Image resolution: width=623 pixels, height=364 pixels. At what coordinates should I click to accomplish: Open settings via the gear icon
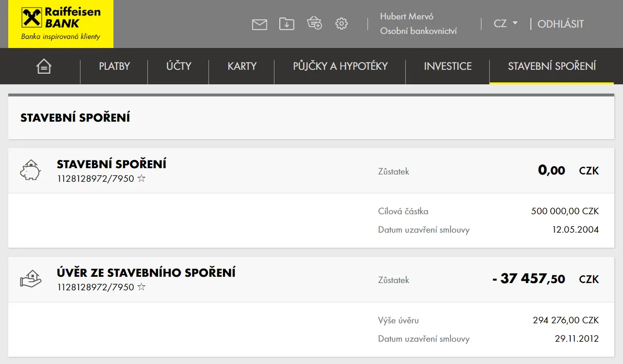pos(342,23)
